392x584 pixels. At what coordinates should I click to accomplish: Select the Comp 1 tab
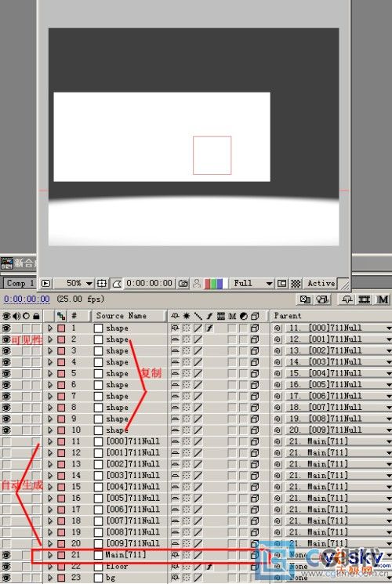click(20, 284)
